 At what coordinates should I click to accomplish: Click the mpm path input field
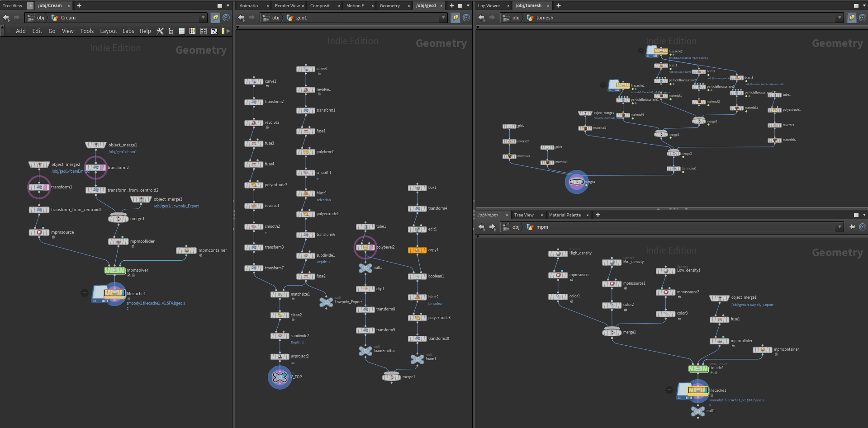coord(672,227)
